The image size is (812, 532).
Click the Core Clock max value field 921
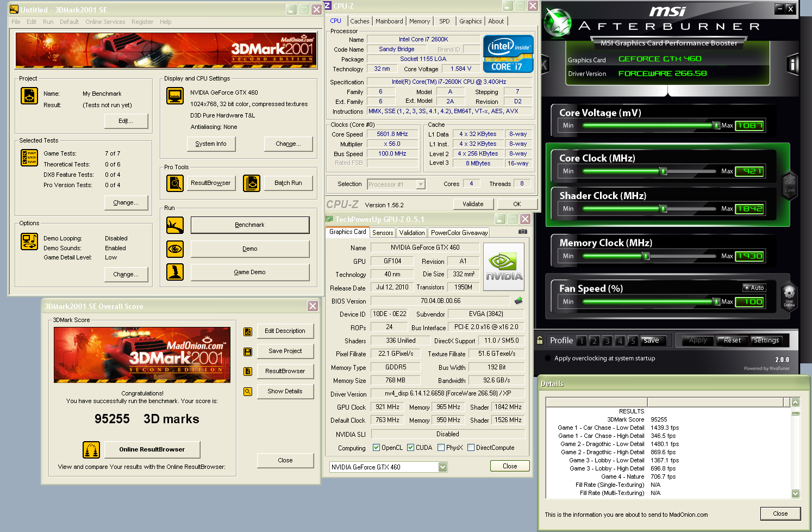pos(749,171)
